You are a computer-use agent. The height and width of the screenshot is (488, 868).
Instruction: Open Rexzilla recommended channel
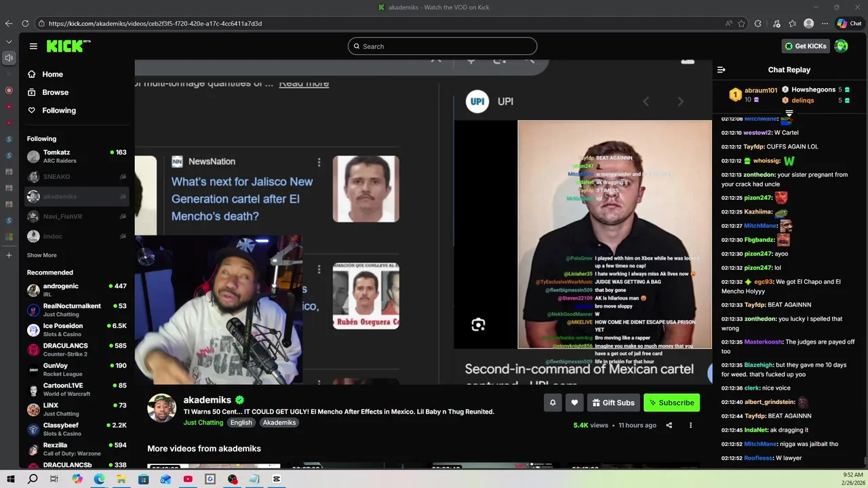coord(77,449)
